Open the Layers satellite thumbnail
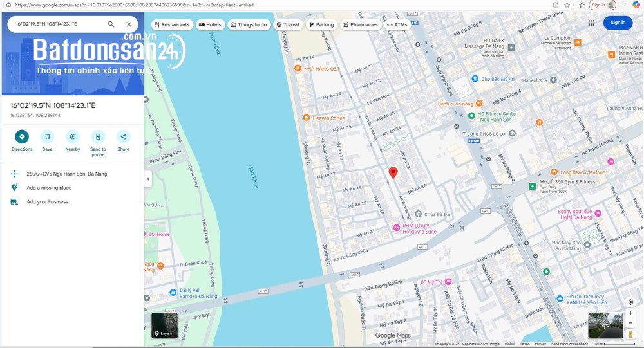 (x=165, y=325)
